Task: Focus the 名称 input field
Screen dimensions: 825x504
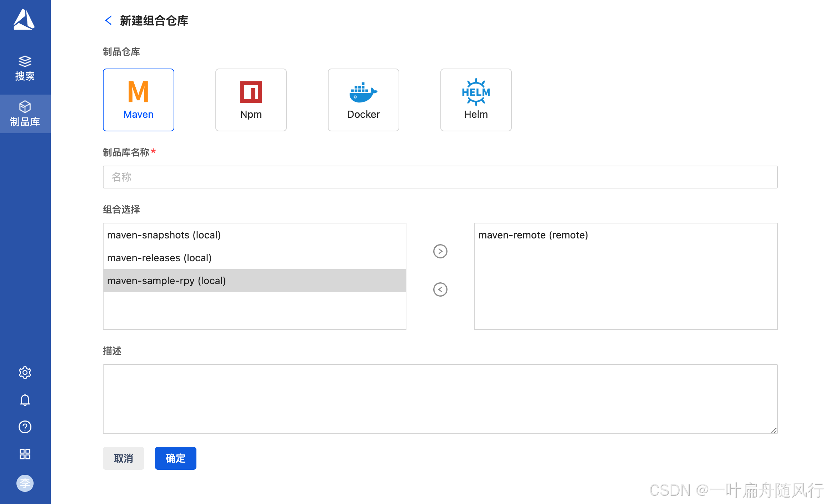Action: tap(440, 177)
